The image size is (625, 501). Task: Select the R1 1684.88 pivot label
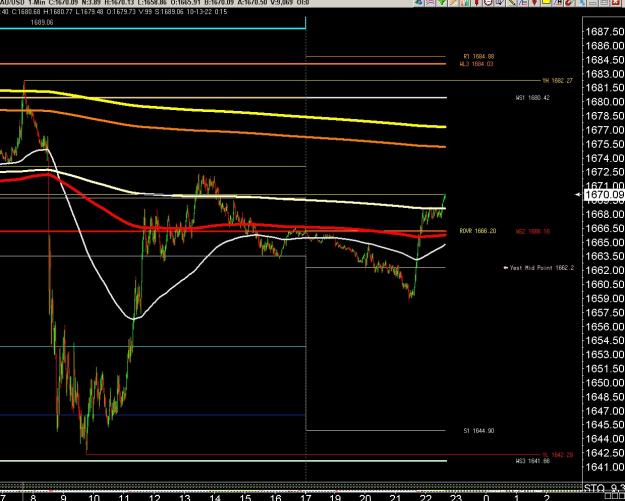tap(479, 57)
